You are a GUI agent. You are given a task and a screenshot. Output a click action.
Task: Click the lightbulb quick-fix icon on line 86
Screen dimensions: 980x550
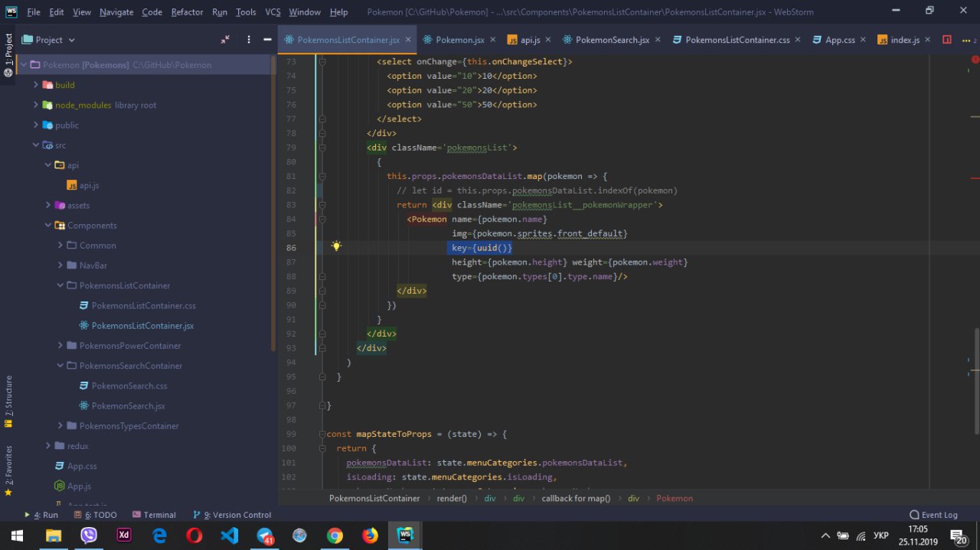pyautogui.click(x=335, y=246)
